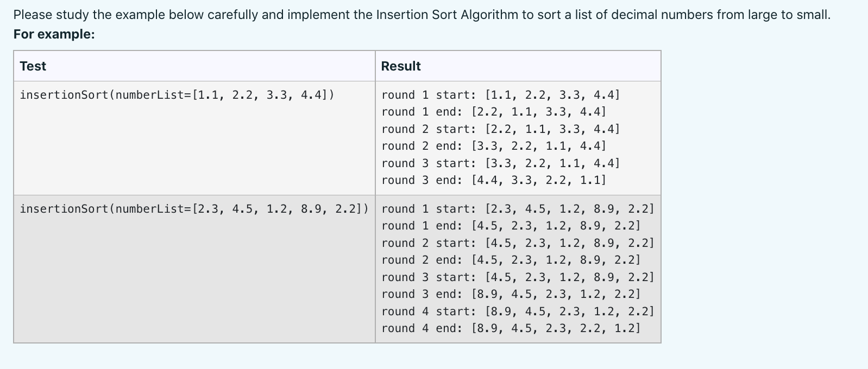868x369 pixels.
Task: Click 'round 4 start: [8.9, 4.5, 2.3, 1.2, 2.2]' line
Action: 518,311
